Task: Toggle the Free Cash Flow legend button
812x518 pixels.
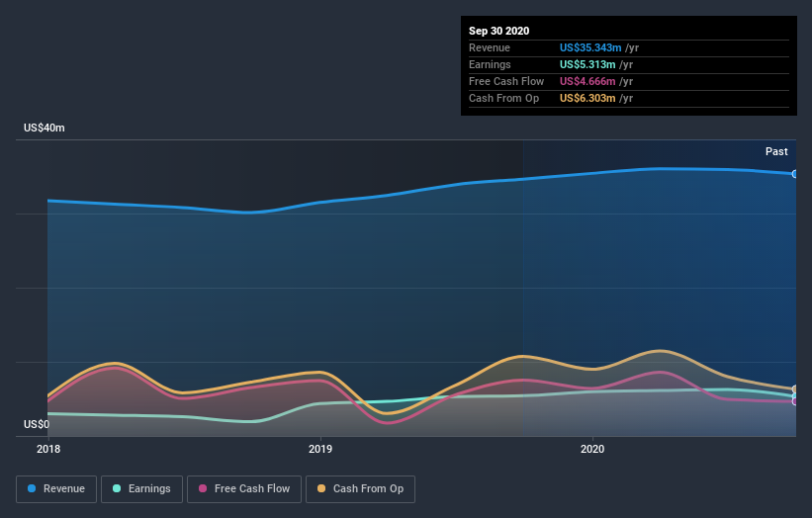Action: tap(244, 489)
